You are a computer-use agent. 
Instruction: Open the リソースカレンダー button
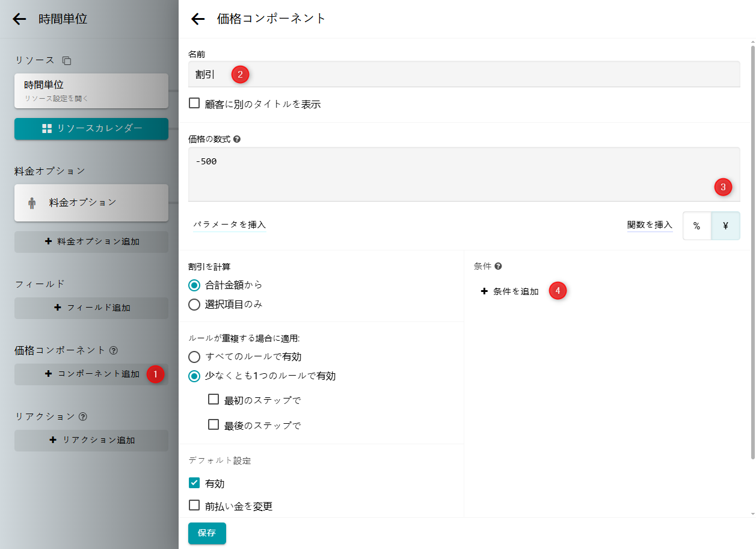tap(91, 128)
